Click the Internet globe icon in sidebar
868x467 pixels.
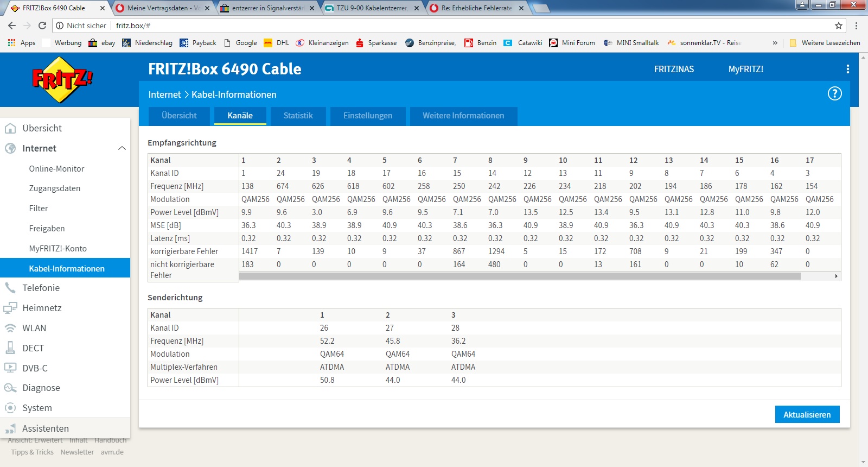10,148
